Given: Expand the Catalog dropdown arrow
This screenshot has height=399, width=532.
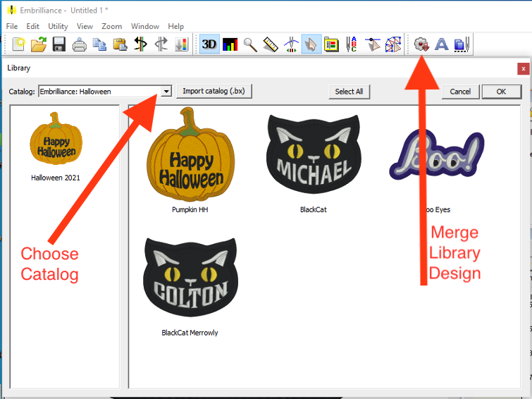Looking at the screenshot, I should pyautogui.click(x=166, y=92).
